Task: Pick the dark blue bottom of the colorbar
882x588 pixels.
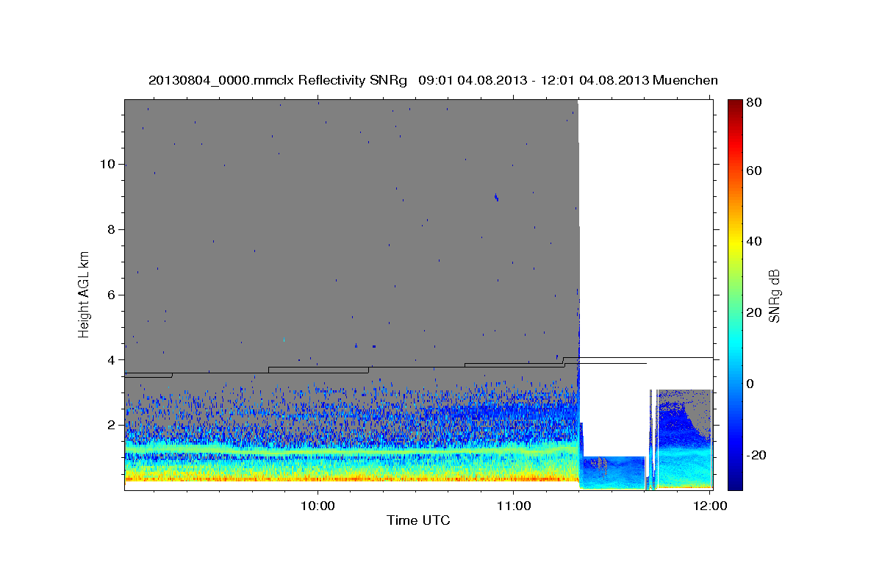Action: point(734,484)
